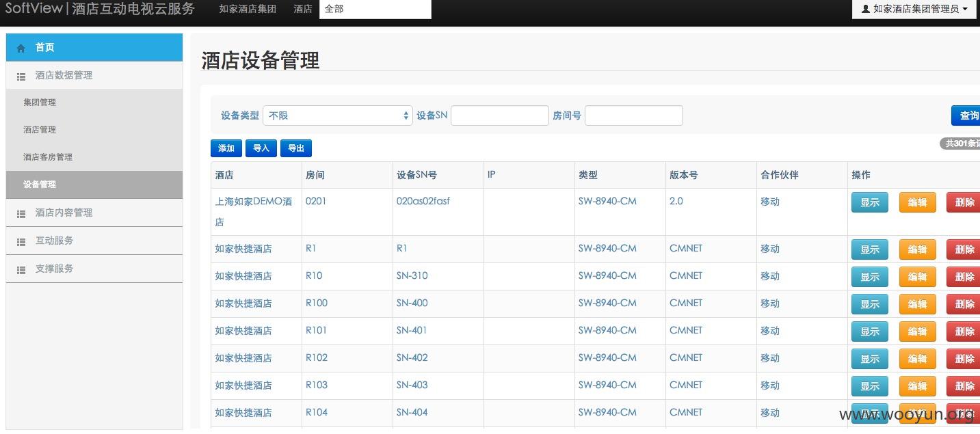Click 删除 for room R103
This screenshot has width=980, height=434.
pos(964,386)
